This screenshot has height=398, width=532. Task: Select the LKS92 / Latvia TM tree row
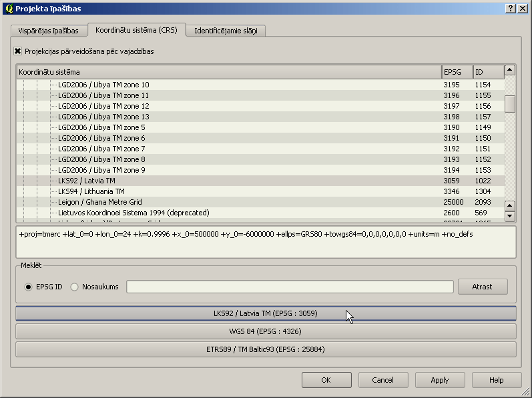260,181
